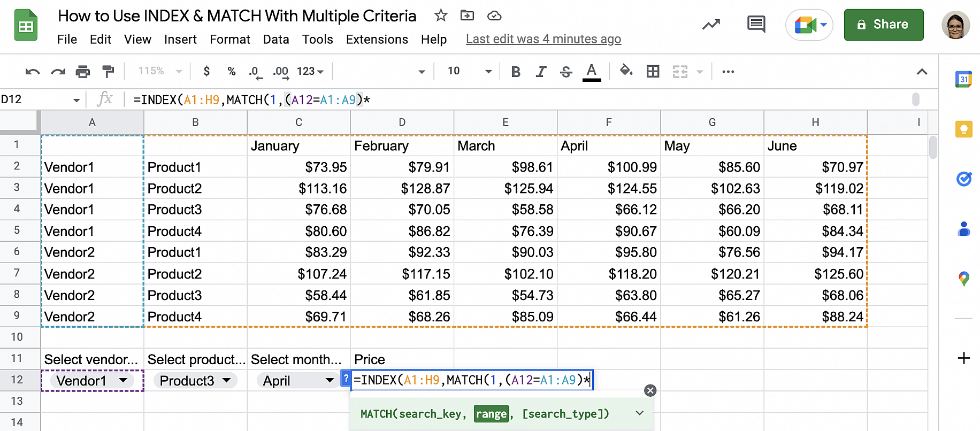Check cloud save status icon
980x431 pixels.
point(494,16)
